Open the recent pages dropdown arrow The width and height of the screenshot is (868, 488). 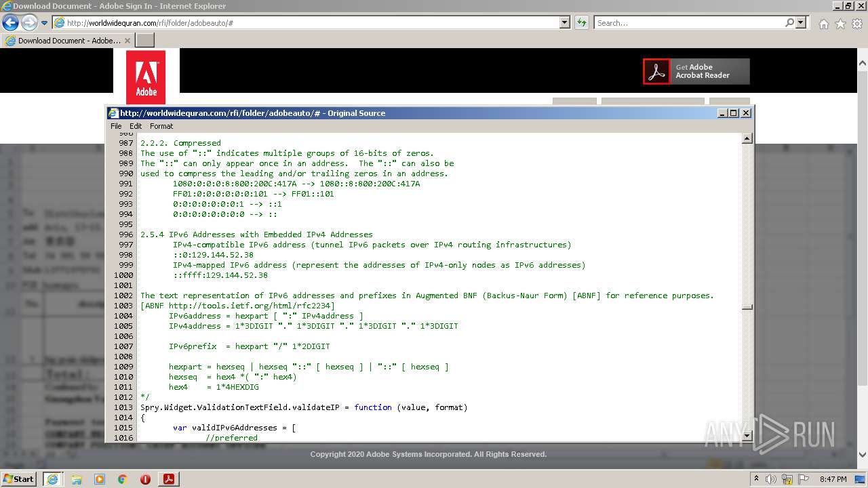[x=44, y=23]
